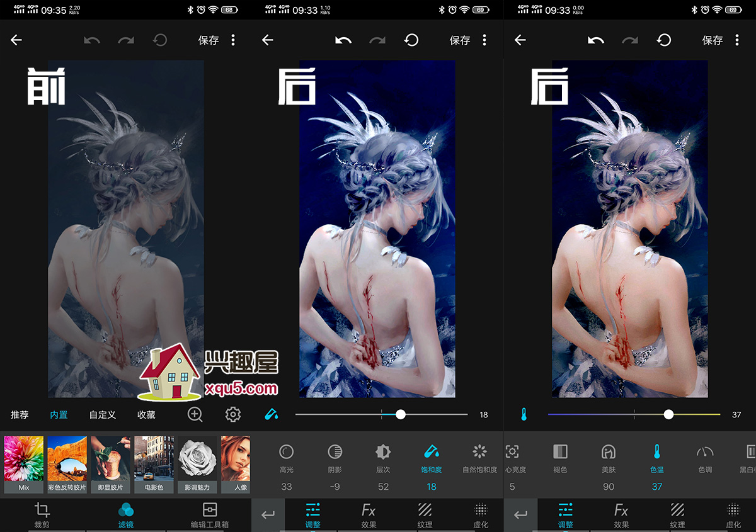Select the 色调 tint adjustment

tap(705, 460)
